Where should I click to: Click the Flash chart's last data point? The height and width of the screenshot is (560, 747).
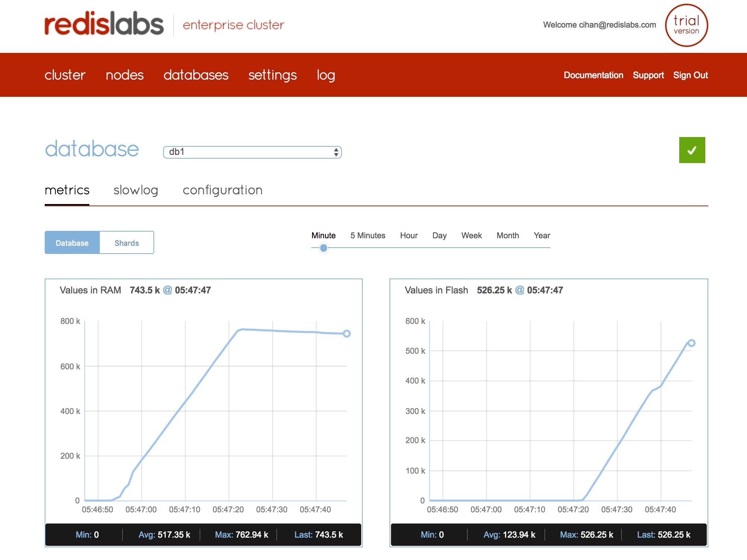coord(691,343)
